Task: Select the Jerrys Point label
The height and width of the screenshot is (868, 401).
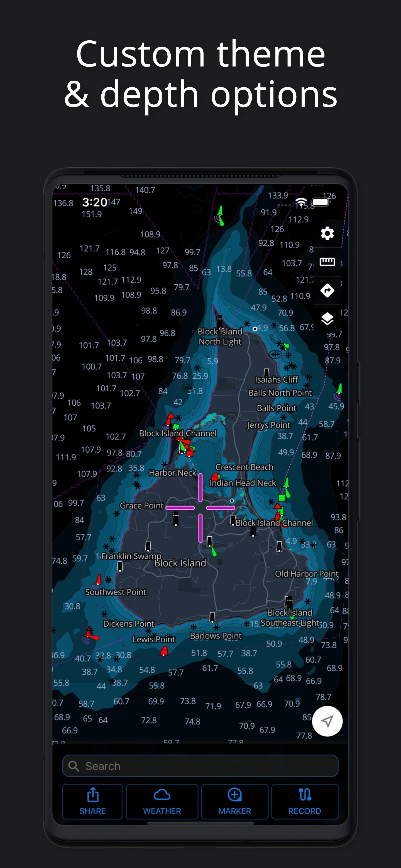Action: pyautogui.click(x=268, y=425)
